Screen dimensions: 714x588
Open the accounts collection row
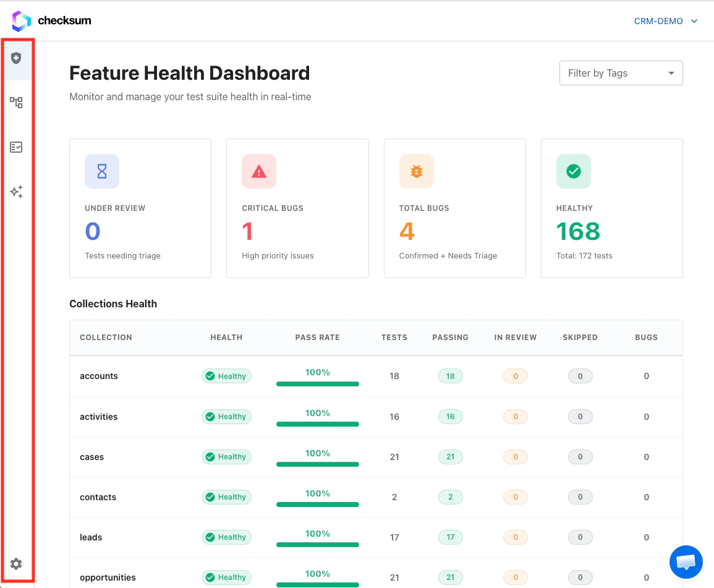376,376
